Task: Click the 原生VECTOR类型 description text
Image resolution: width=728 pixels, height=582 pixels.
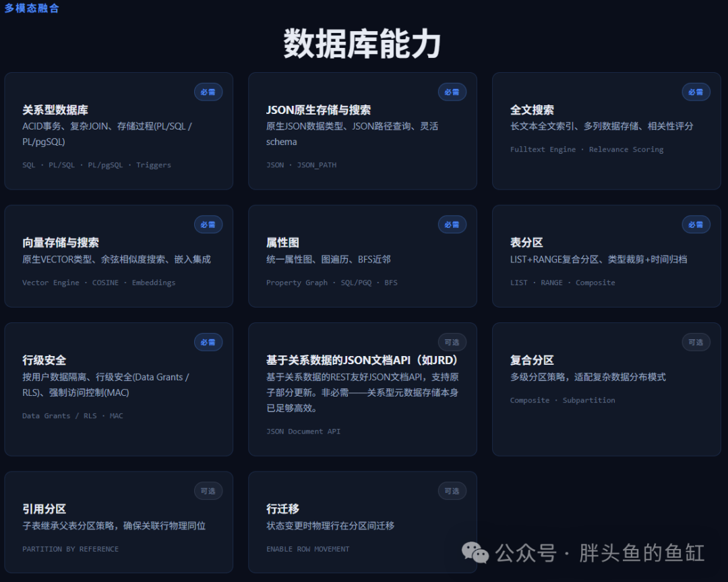Action: point(117,259)
